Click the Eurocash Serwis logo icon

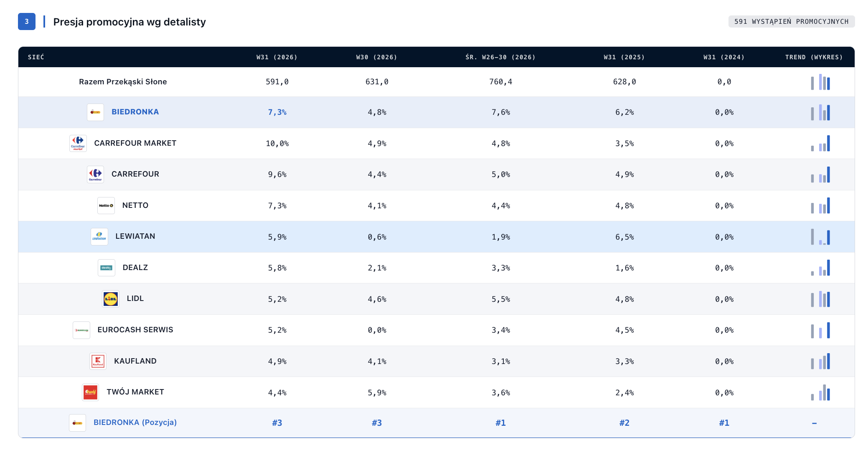point(81,330)
